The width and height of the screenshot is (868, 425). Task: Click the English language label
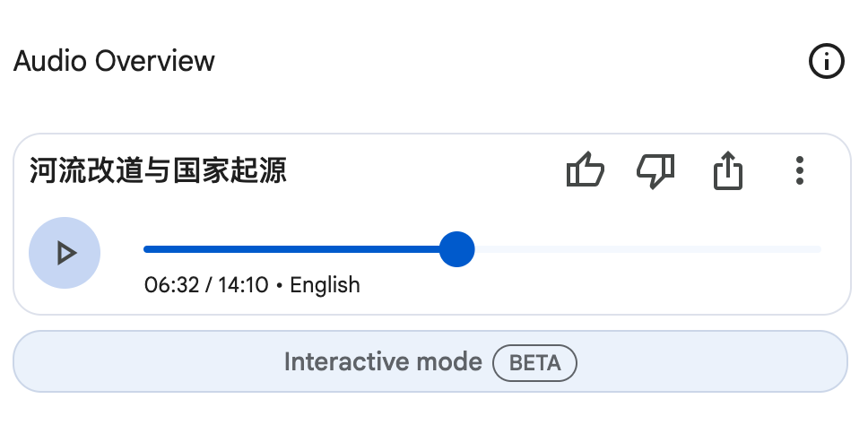tap(325, 285)
